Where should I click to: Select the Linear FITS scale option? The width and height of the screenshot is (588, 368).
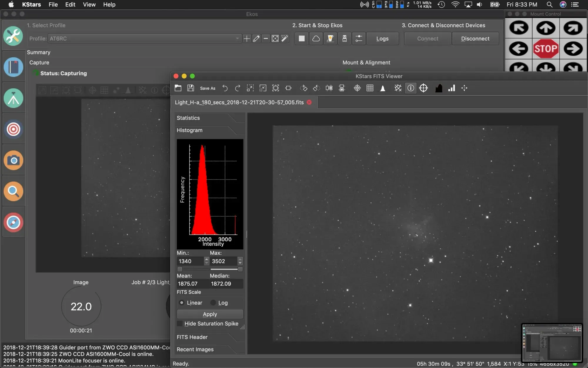(182, 303)
